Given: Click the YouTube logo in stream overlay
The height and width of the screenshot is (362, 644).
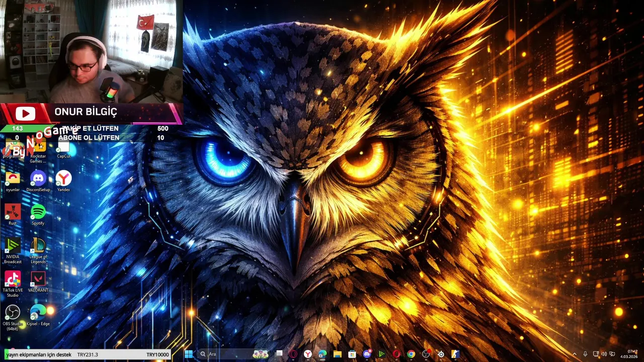Looking at the screenshot, I should tap(25, 114).
